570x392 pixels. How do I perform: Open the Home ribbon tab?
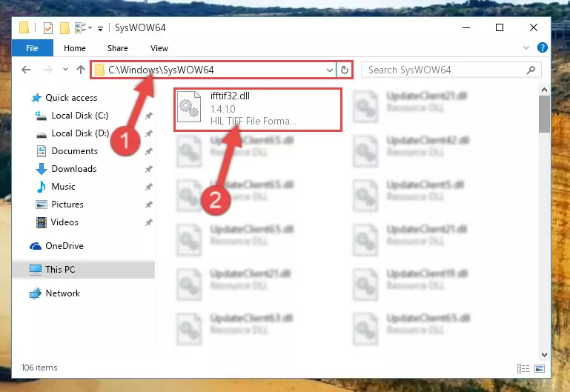point(75,48)
